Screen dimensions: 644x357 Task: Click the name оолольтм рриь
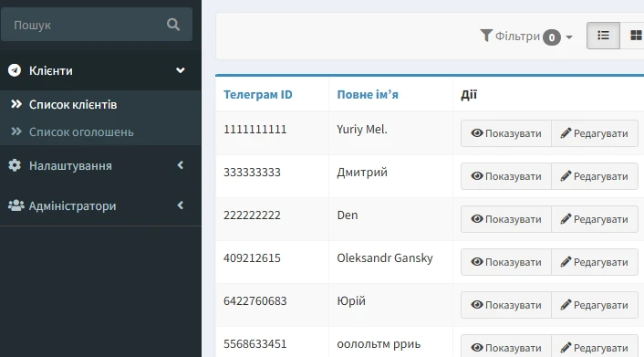pos(379,344)
